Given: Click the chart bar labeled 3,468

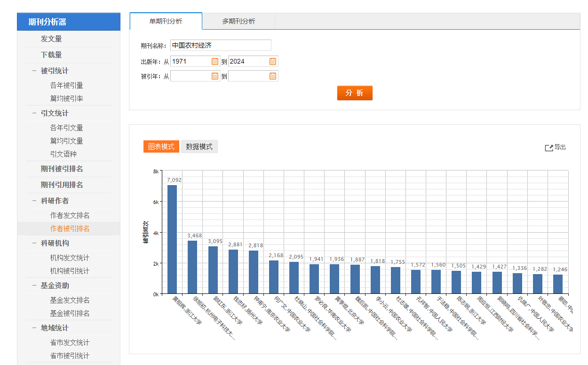Looking at the screenshot, I should pyautogui.click(x=192, y=267).
